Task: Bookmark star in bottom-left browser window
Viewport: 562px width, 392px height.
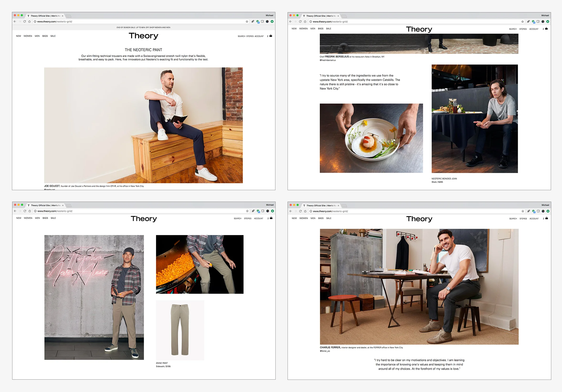Action: 247,211
